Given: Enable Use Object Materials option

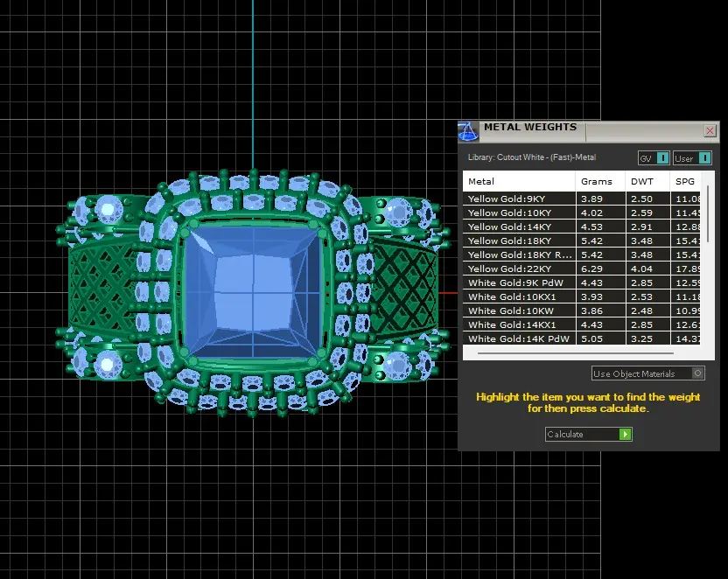Looking at the screenshot, I should [x=648, y=373].
